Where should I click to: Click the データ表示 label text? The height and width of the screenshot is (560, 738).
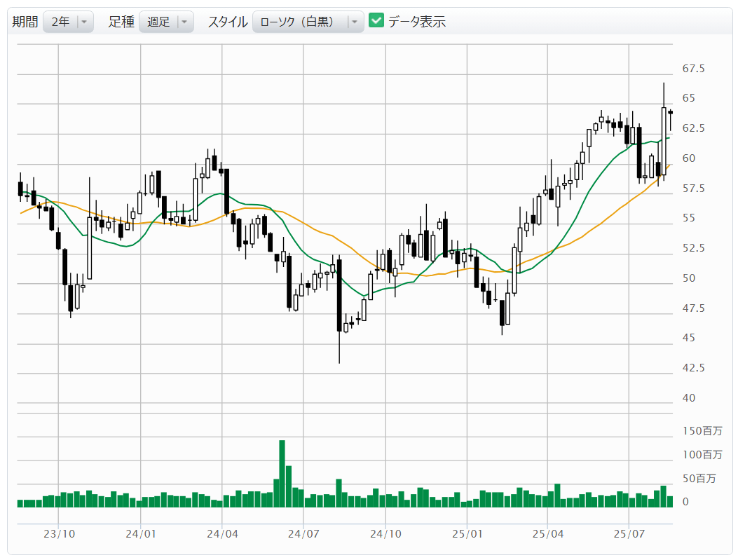click(417, 22)
